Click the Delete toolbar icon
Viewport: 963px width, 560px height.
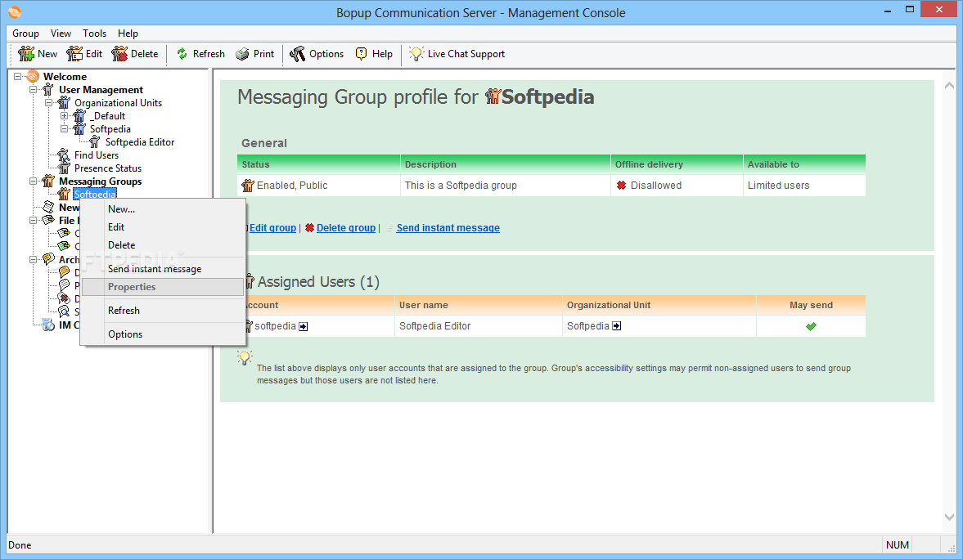[x=119, y=54]
